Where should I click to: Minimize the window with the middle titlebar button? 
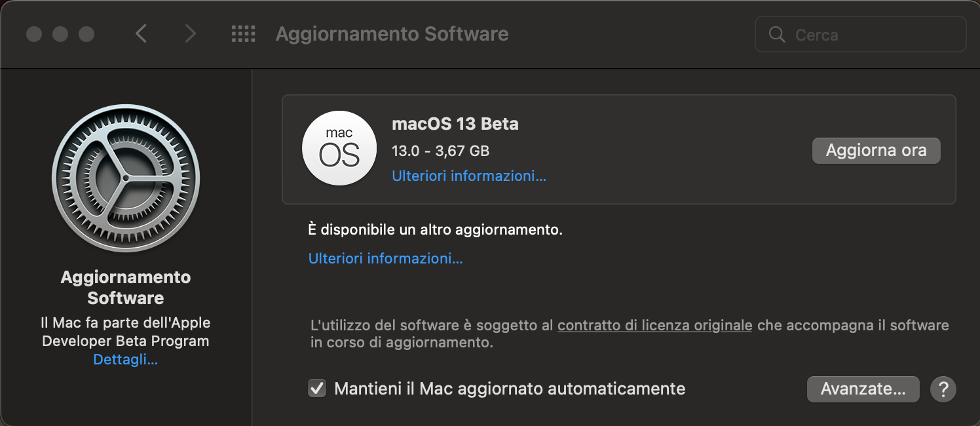[x=60, y=34]
